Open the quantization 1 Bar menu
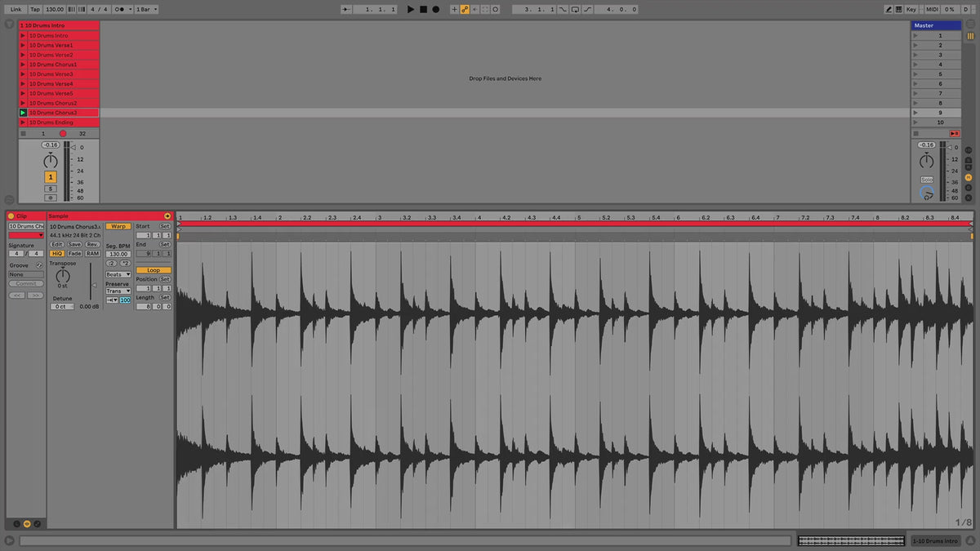Screen dimensions: 980x551 [x=146, y=9]
